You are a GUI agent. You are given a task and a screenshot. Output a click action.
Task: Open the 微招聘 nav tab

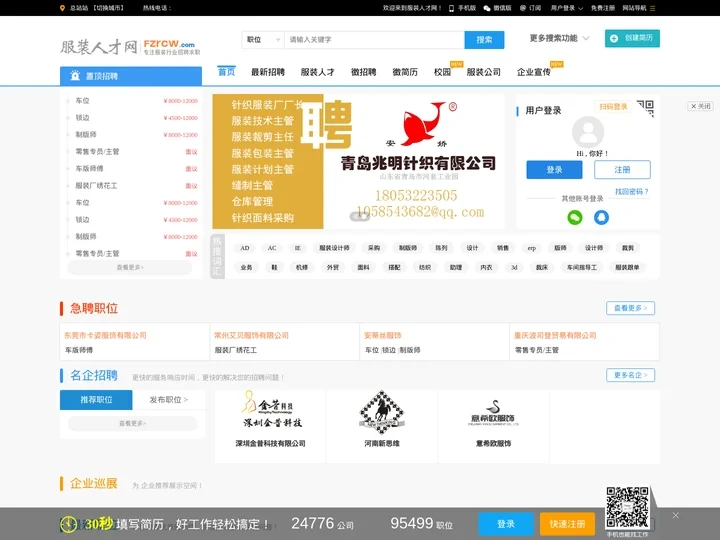tap(363, 72)
